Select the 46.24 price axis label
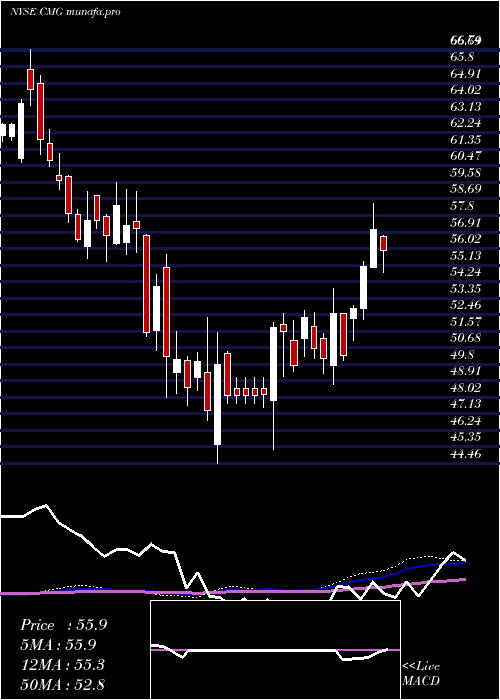500x700 pixels. [466, 421]
